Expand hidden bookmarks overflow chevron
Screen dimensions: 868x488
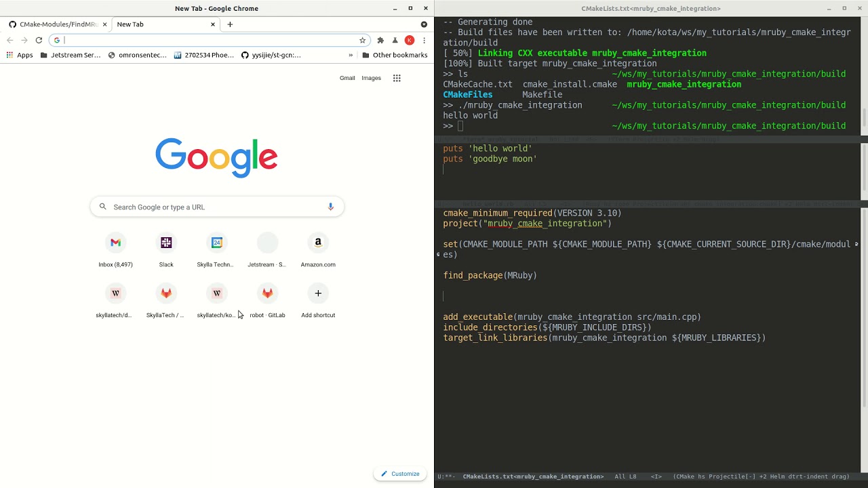coord(351,55)
